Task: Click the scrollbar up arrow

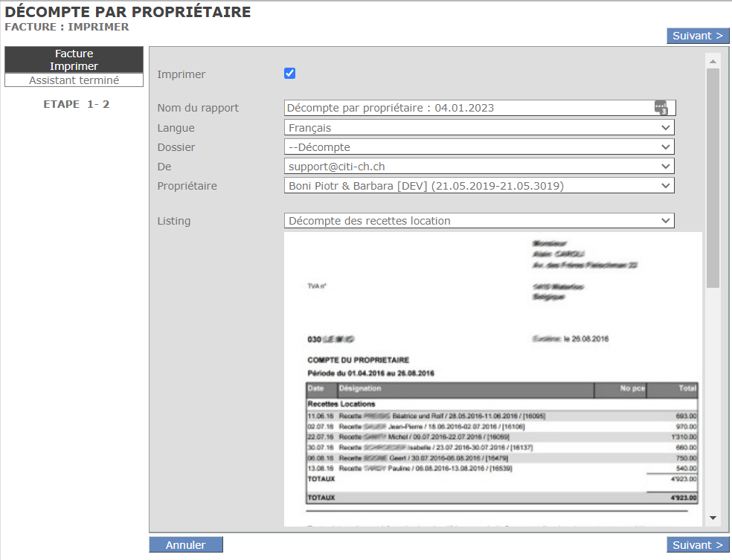Action: 713,62
